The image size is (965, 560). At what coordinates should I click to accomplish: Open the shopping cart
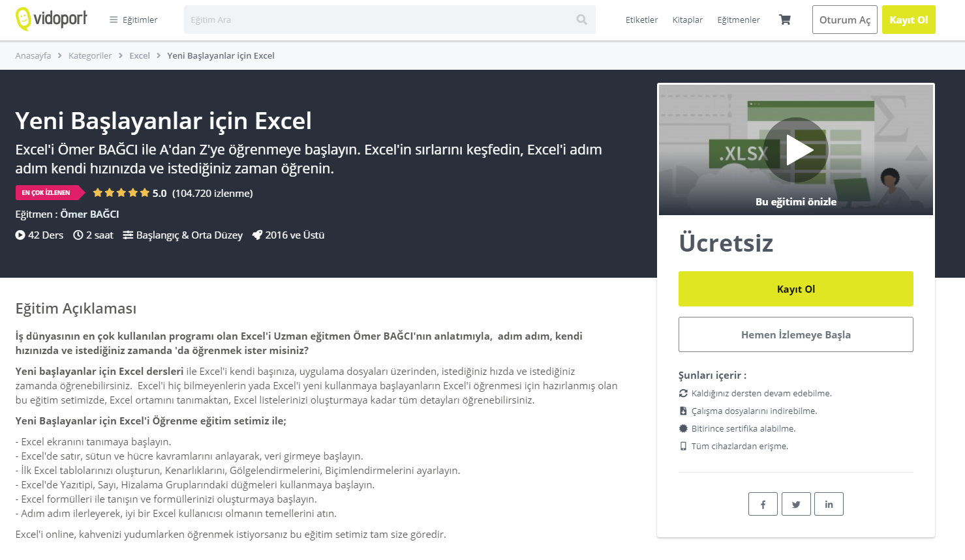(785, 20)
